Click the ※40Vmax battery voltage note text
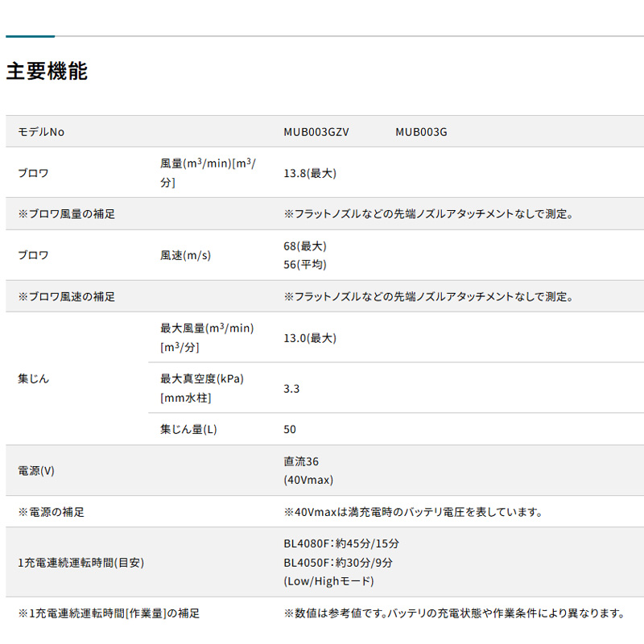This screenshot has width=644, height=644. tap(412, 511)
